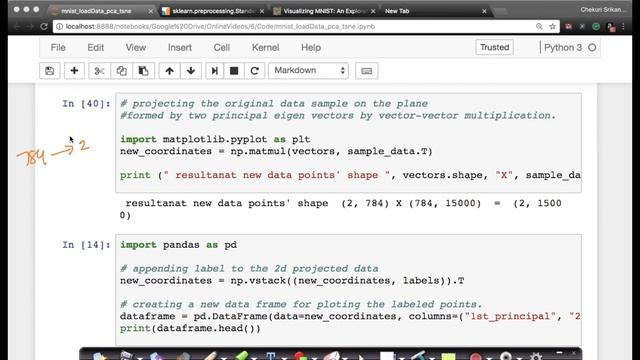
Task: Close the mnist_loadData_pca_tsne tab
Action: click(151, 11)
